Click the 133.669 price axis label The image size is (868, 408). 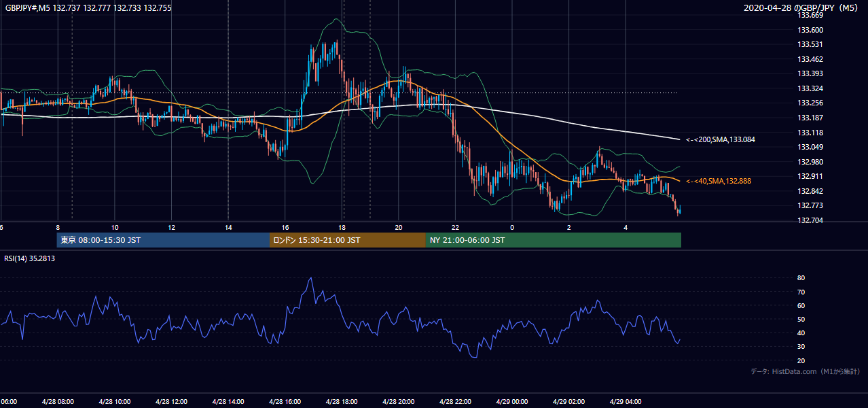coord(810,15)
